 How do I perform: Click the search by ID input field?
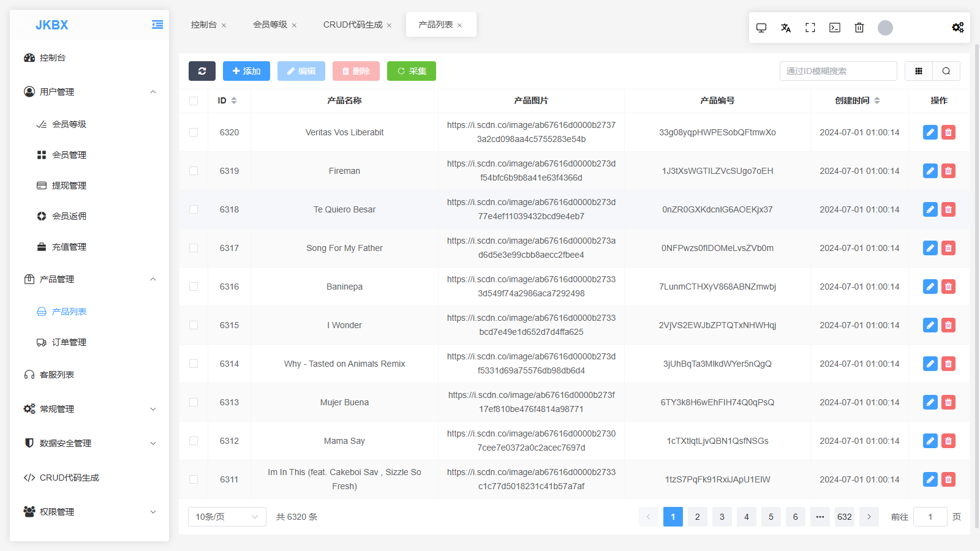pos(838,71)
